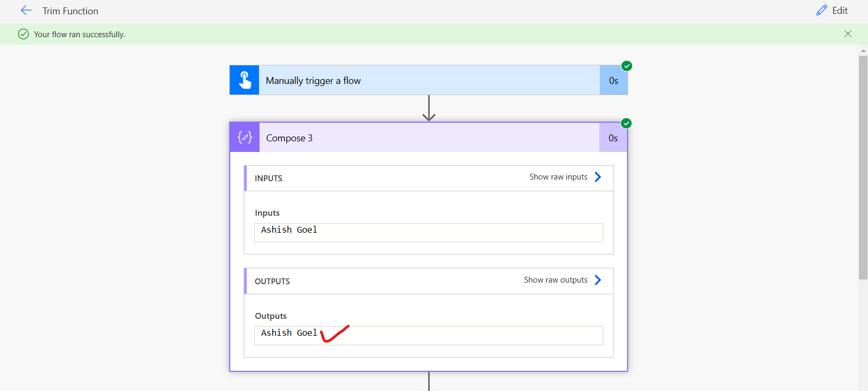
Task: Click the scrollbar up arrow
Action: pos(863,51)
